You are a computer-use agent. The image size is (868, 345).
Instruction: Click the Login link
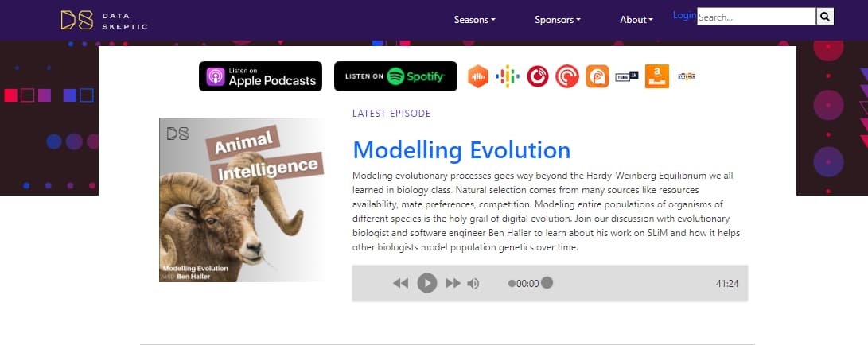click(x=684, y=15)
